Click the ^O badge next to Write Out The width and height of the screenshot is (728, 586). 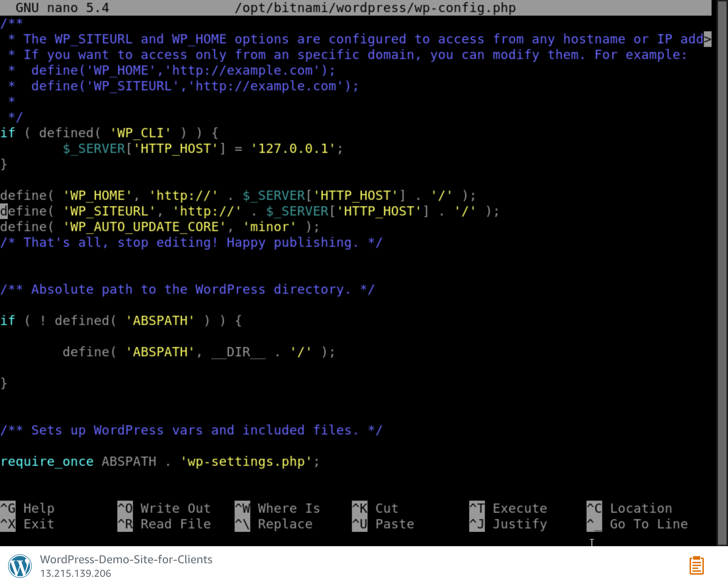(x=124, y=508)
